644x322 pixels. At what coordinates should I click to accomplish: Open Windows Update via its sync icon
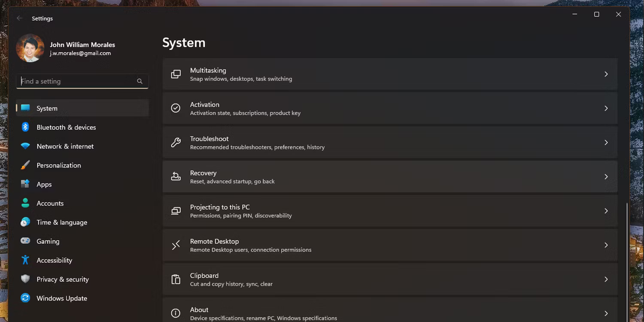[x=25, y=298]
